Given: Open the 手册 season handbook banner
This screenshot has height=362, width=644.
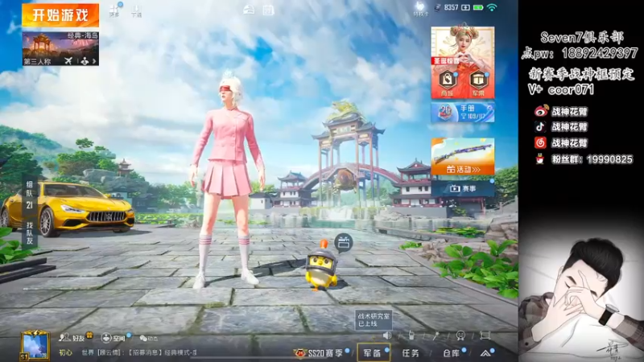Looking at the screenshot, I should pyautogui.click(x=462, y=112).
